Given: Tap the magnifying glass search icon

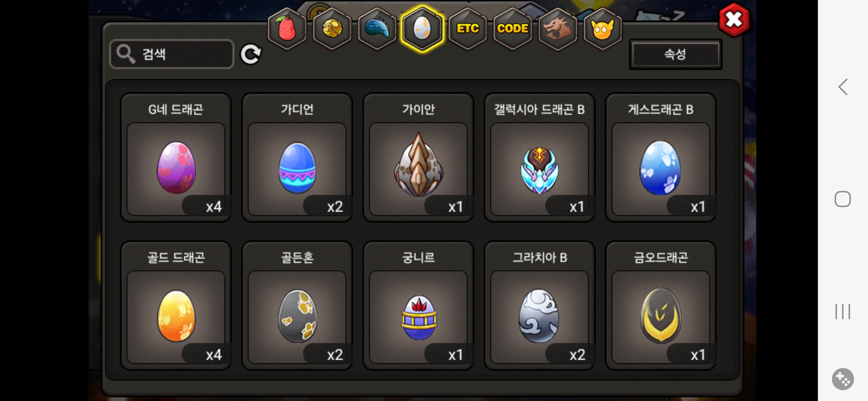Looking at the screenshot, I should (x=126, y=54).
